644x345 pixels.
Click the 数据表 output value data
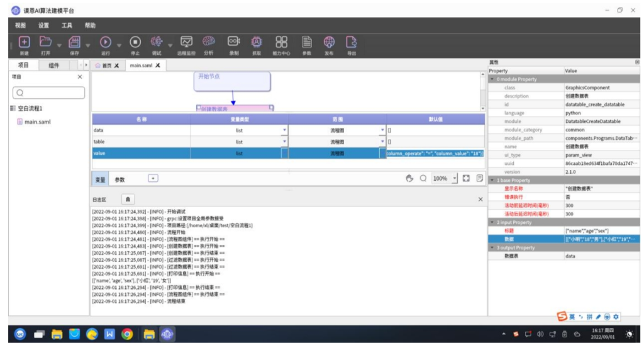pyautogui.click(x=601, y=256)
